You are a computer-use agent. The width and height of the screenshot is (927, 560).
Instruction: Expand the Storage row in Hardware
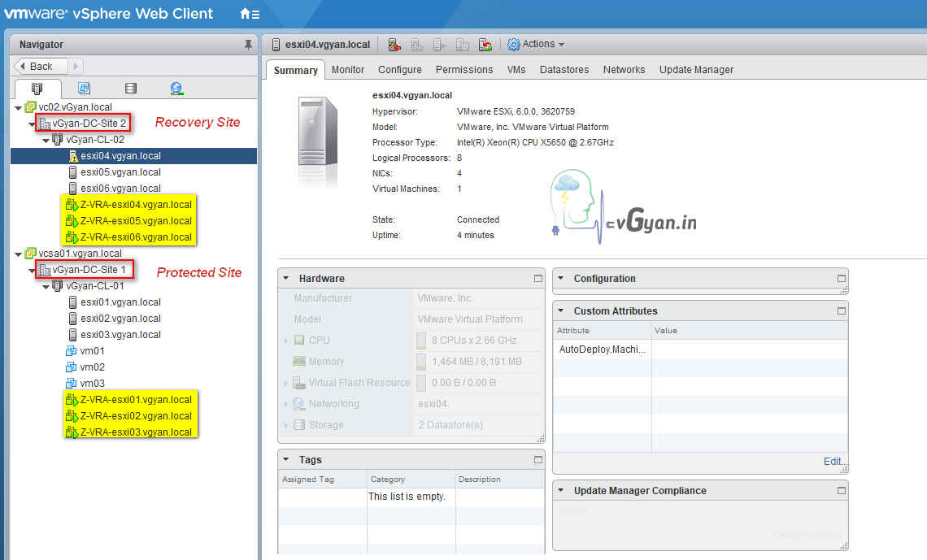(x=286, y=425)
